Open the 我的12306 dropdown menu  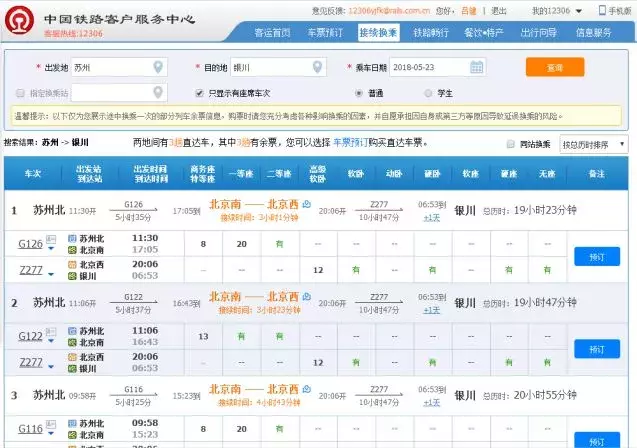click(557, 11)
